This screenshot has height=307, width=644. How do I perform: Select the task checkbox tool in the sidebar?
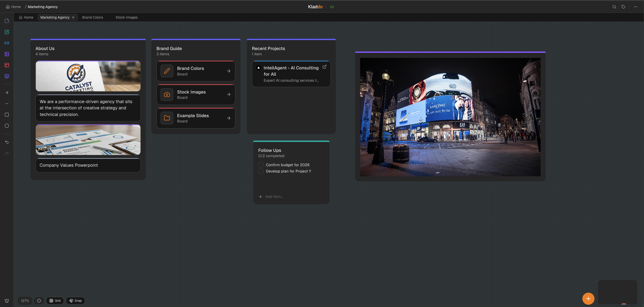(x=7, y=32)
